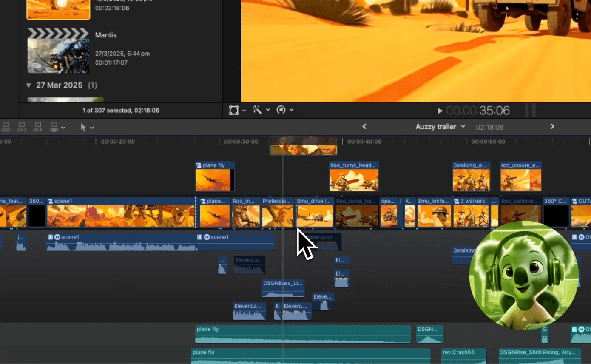This screenshot has width=591, height=364.
Task: Click the Overwrite clip toolbar icon
Action: [x=53, y=126]
